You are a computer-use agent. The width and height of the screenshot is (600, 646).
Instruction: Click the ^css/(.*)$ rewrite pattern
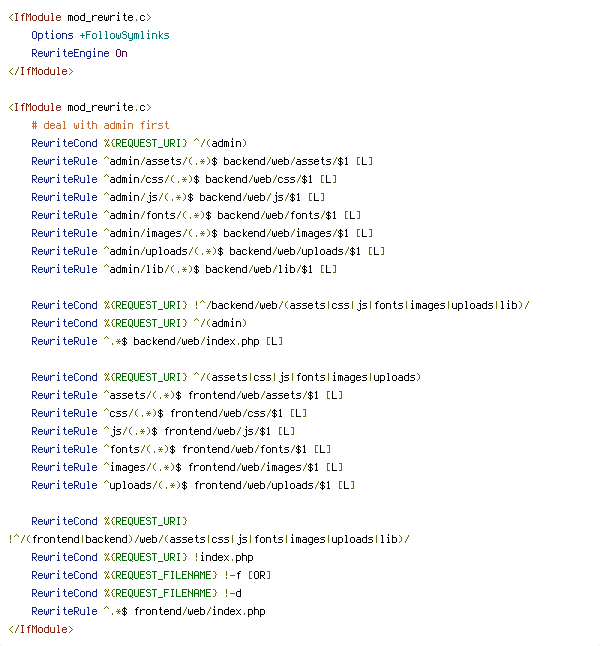tap(134, 414)
